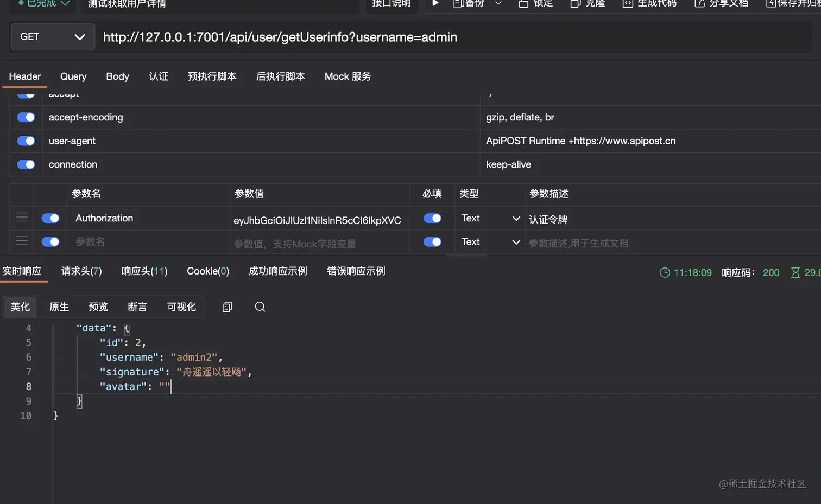Open the Cookie(0) tab
Image resolution: width=821 pixels, height=504 pixels.
(x=208, y=271)
